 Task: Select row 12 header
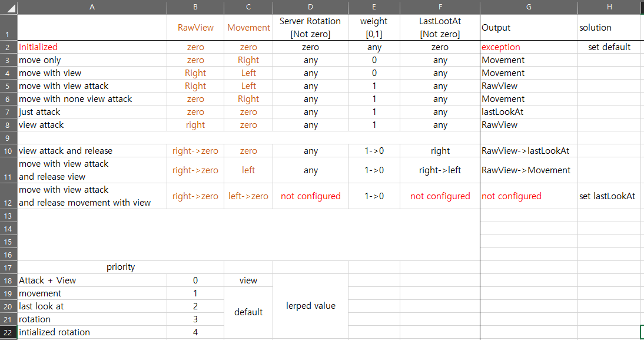(x=8, y=196)
